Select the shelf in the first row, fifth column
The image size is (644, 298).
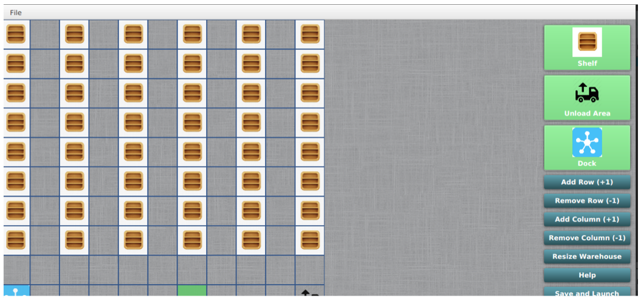(x=133, y=34)
